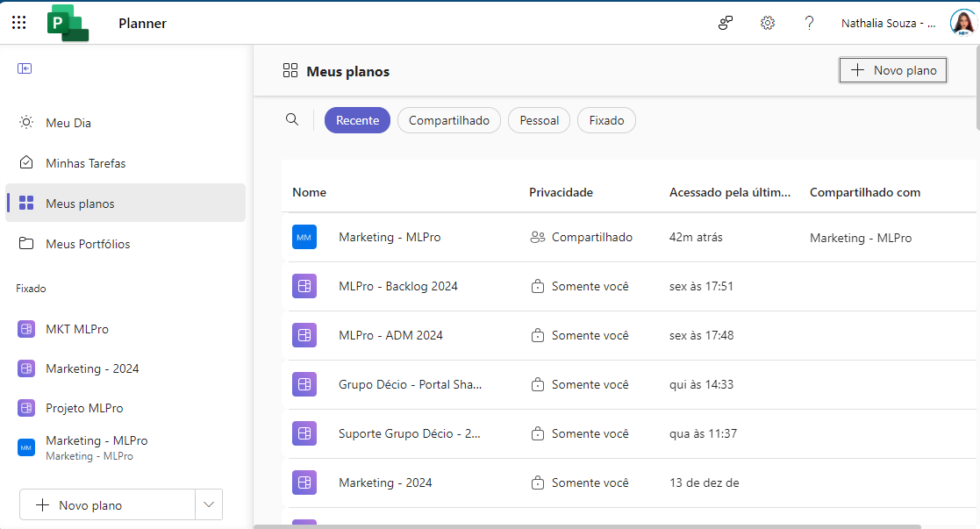Screen dimensions: 980x529
Task: Sort by the Privacidade column header
Action: click(561, 192)
